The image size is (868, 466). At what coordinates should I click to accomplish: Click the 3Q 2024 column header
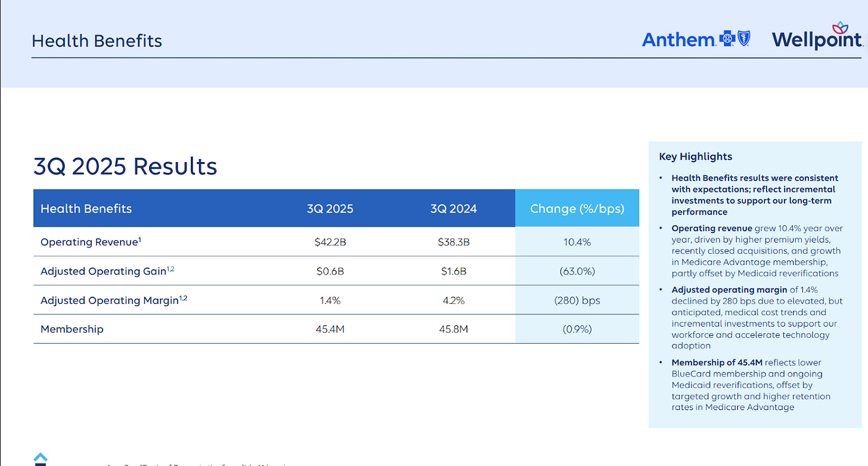[x=454, y=209]
